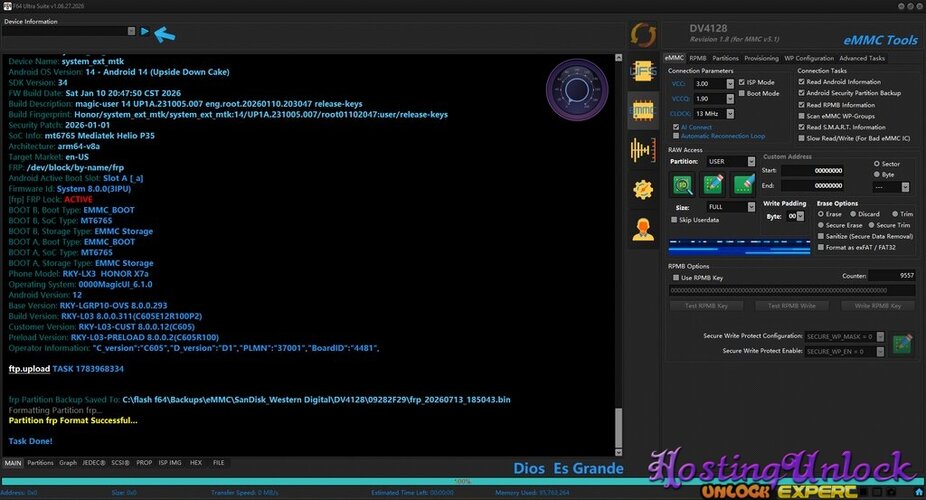Viewport: 926px width, 500px height.
Task: Select the eMMC chip sidebar icon
Action: click(643, 110)
